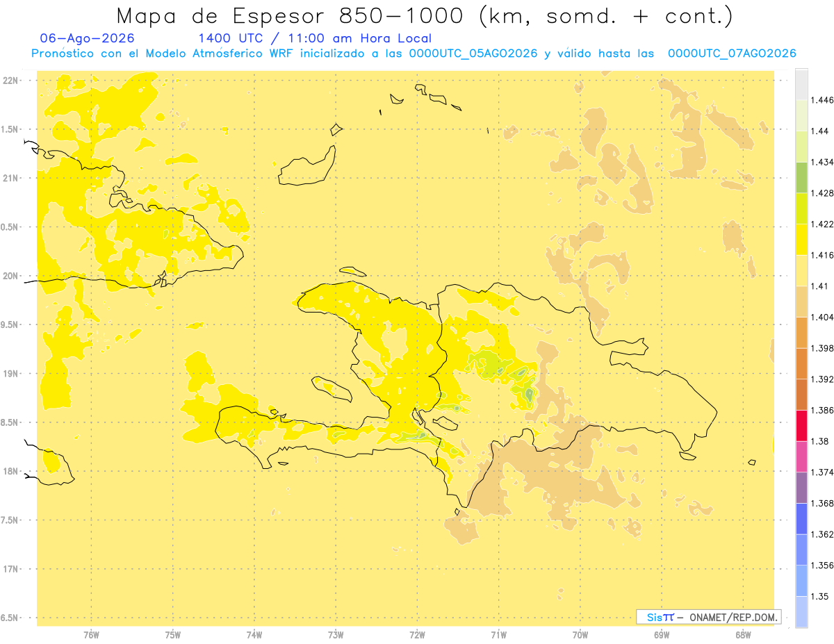Viewport: 834px width, 644px height.
Task: Click the 17N latitude label
Action: (10, 569)
